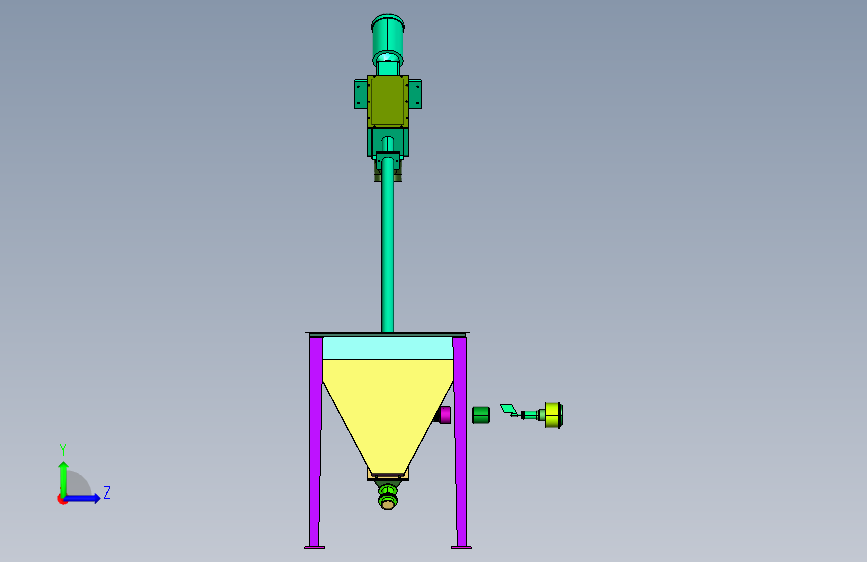
Task: Select the green outlet valve under the hopper
Action: (388, 495)
